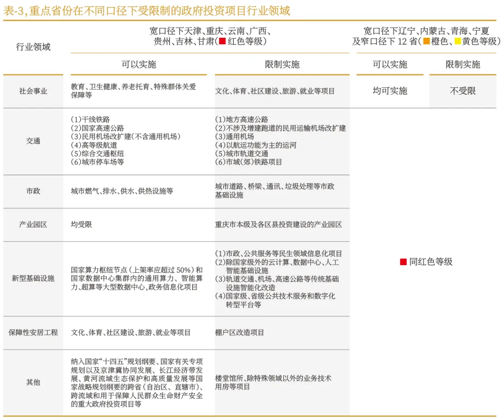Click the 保障性安居工程 row label
504x420 pixels.
pos(33,333)
